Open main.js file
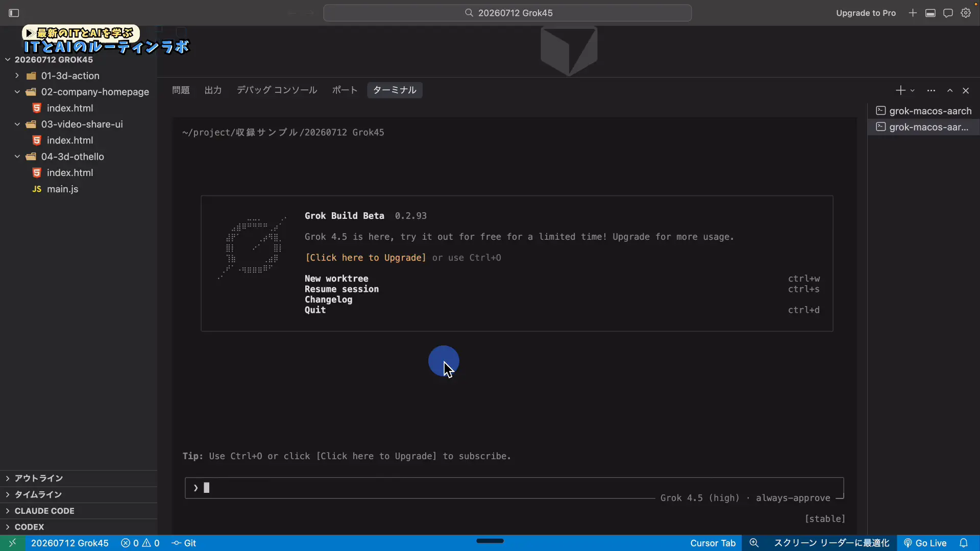This screenshot has width=980, height=551. (x=79, y=189)
